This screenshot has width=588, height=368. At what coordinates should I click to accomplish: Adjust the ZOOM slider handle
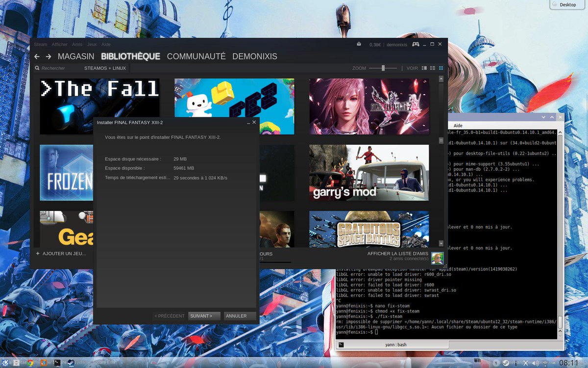point(383,68)
